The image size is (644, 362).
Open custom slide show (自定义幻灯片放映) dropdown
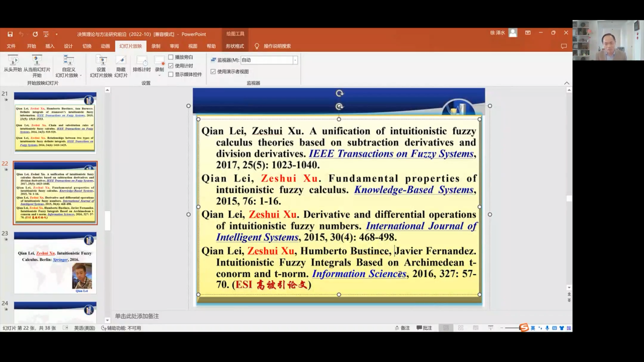point(68,66)
